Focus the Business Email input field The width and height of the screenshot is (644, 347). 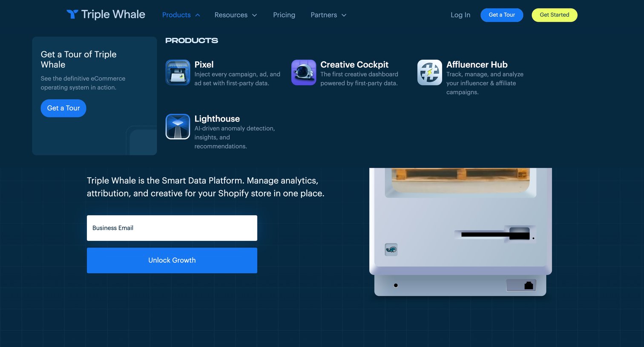(172, 228)
